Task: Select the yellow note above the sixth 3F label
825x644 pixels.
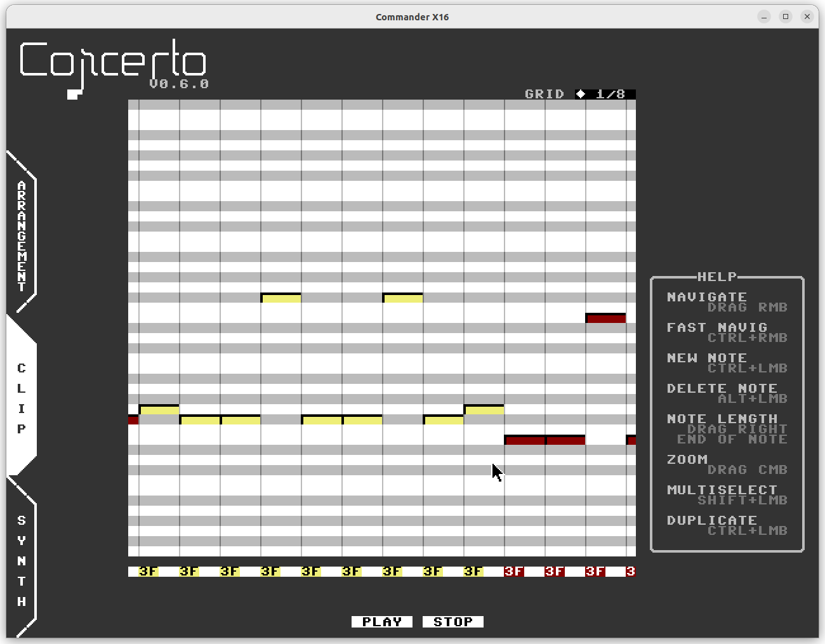Action: (x=362, y=419)
